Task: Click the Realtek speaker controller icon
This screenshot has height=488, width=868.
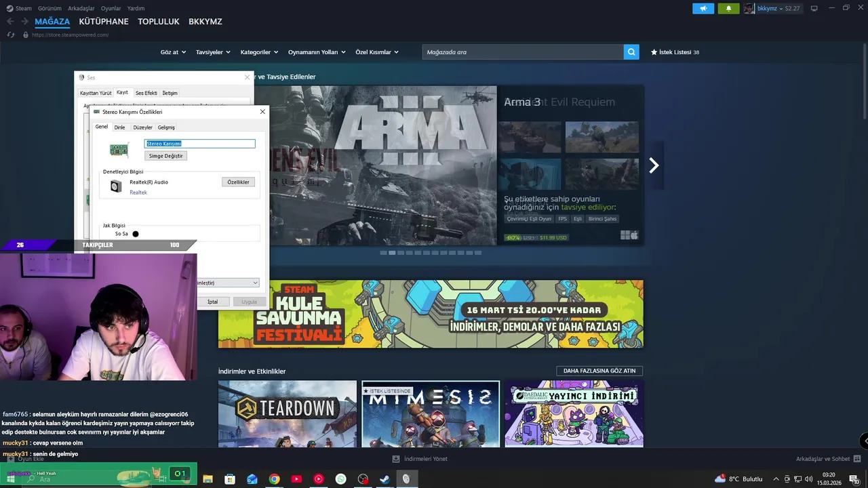Action: click(x=116, y=186)
